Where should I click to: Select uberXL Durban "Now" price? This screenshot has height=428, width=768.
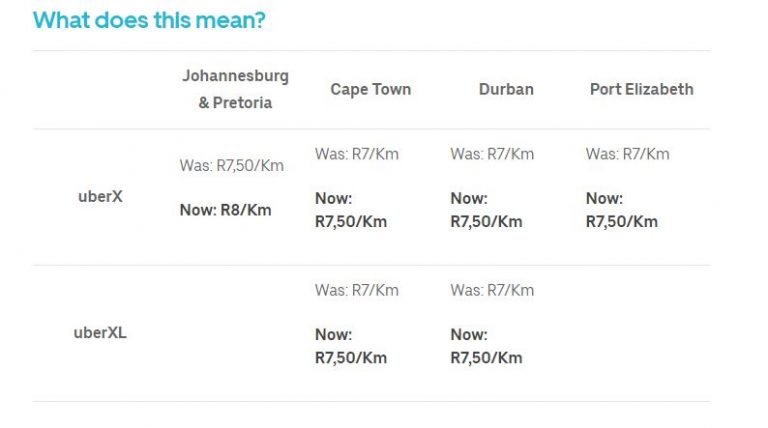click(x=486, y=346)
